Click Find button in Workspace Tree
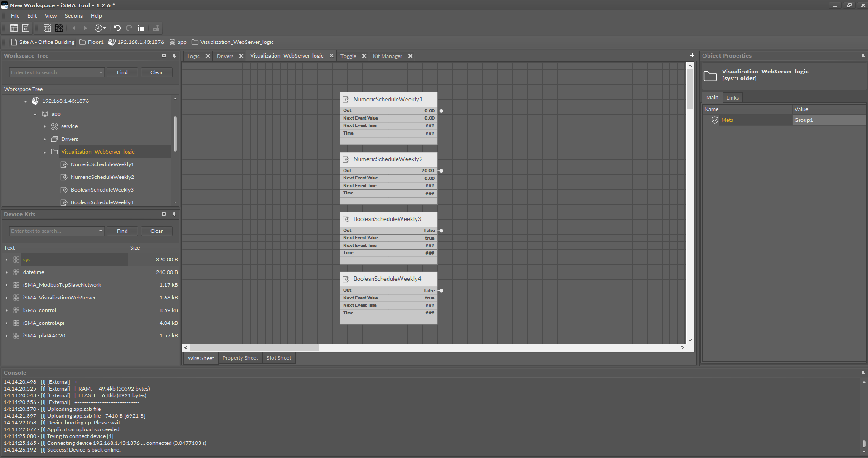Image resolution: width=868 pixels, height=458 pixels. pyautogui.click(x=122, y=72)
